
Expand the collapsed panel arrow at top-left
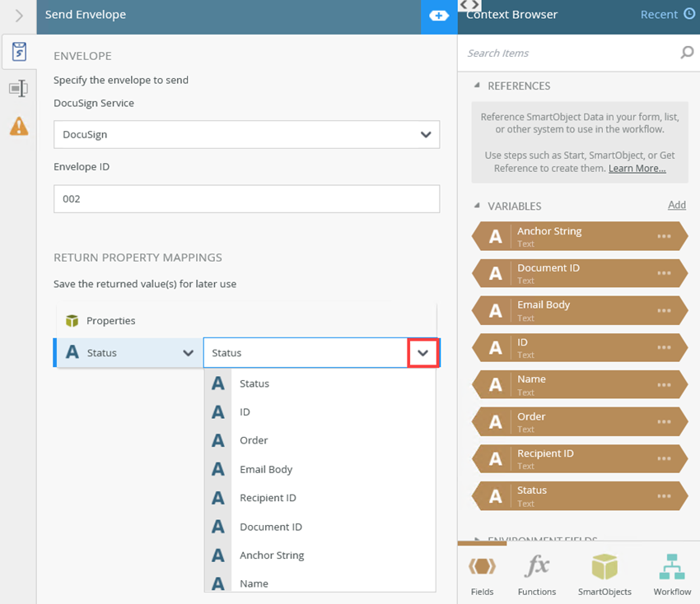point(19,16)
